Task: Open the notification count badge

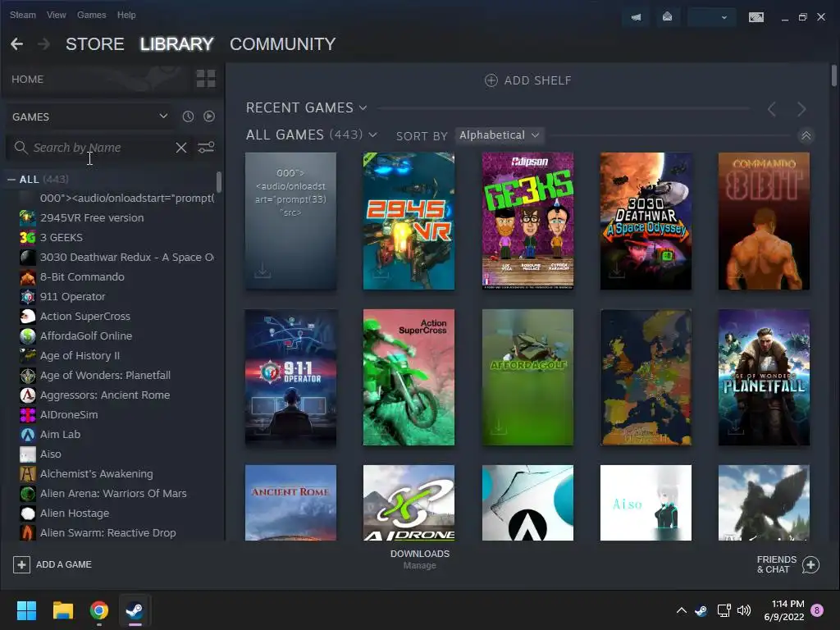Action: (817, 610)
